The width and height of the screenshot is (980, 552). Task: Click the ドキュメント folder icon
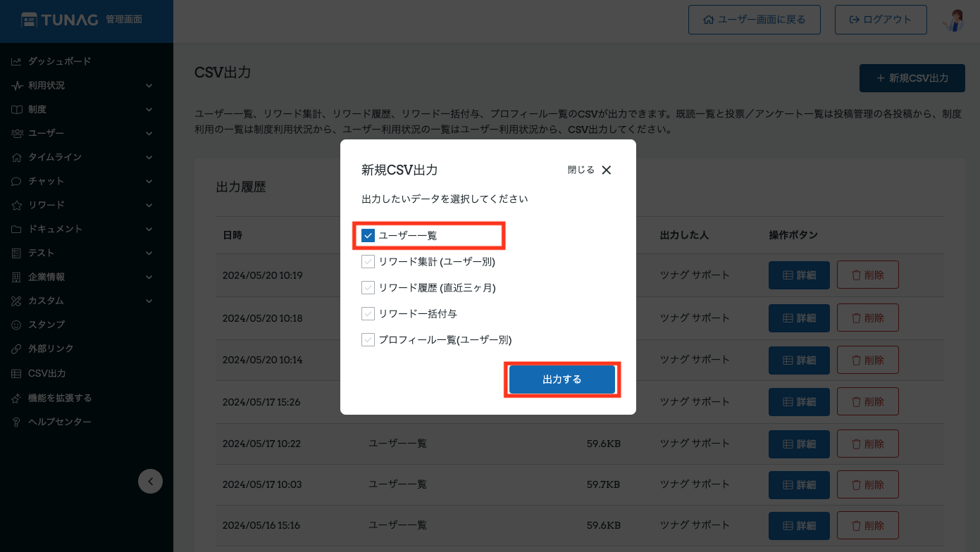tap(16, 230)
